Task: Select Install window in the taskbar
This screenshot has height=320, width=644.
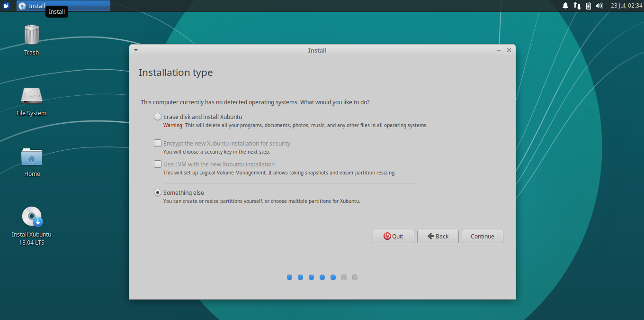Action: pyautogui.click(x=63, y=6)
